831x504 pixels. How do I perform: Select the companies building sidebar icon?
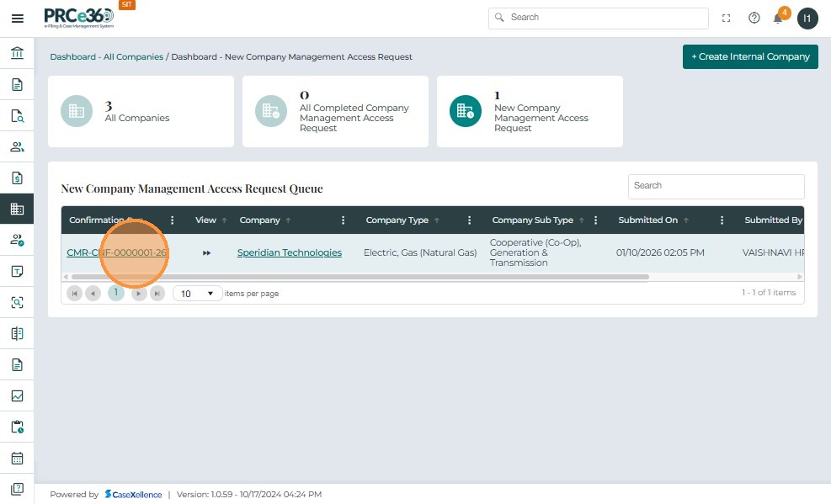tap(17, 210)
